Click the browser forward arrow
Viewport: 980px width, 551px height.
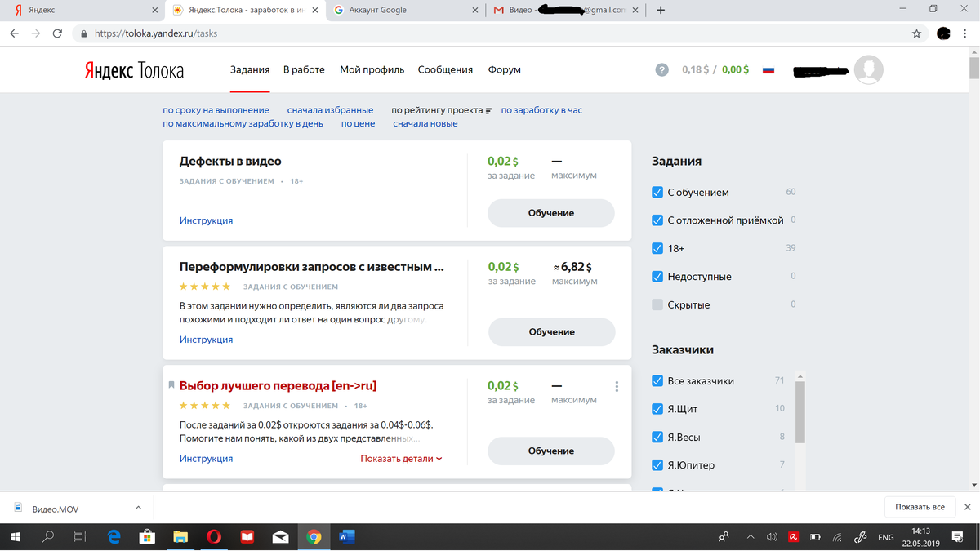point(35,33)
